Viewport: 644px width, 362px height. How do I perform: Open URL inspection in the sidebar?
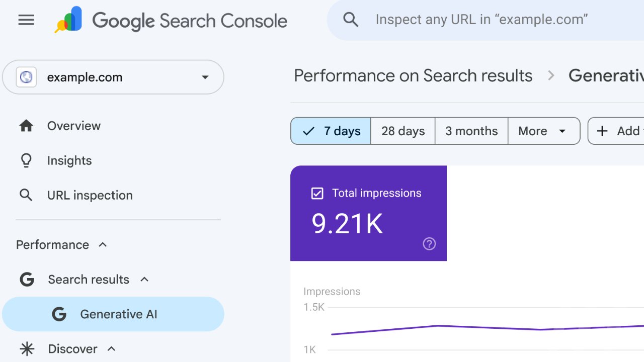point(90,195)
